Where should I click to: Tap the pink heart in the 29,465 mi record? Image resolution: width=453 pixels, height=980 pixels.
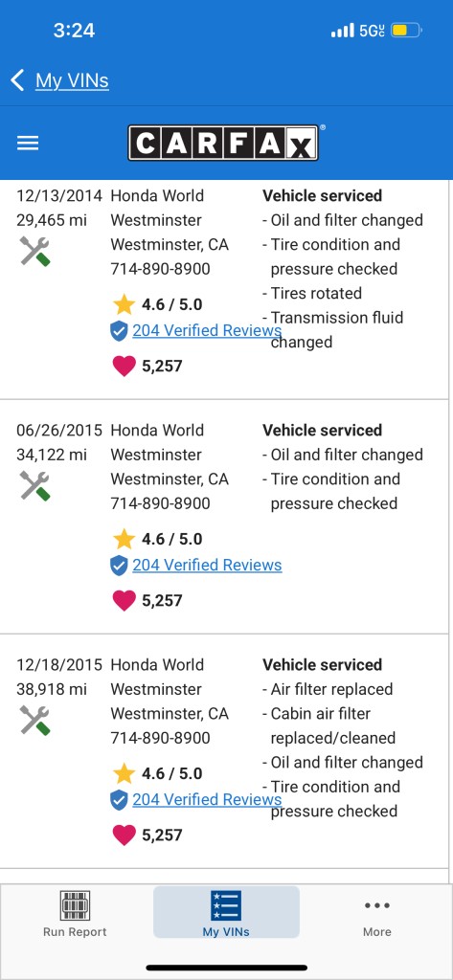tap(124, 367)
